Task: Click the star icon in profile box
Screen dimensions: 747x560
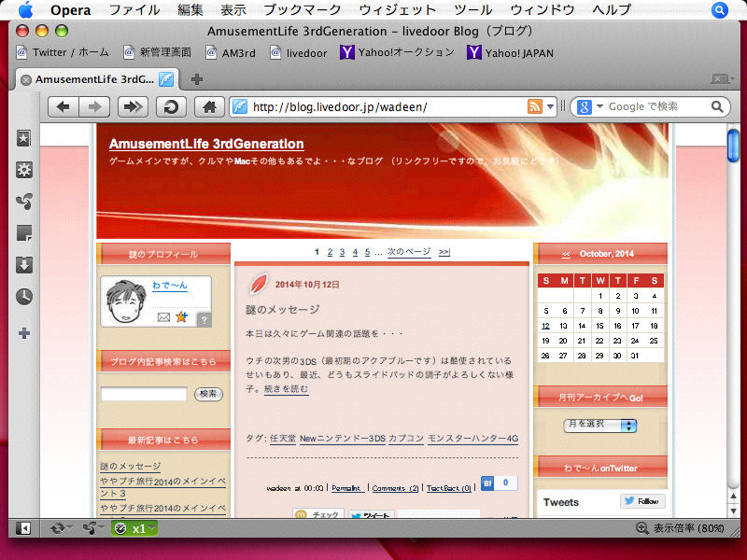Action: point(181,316)
